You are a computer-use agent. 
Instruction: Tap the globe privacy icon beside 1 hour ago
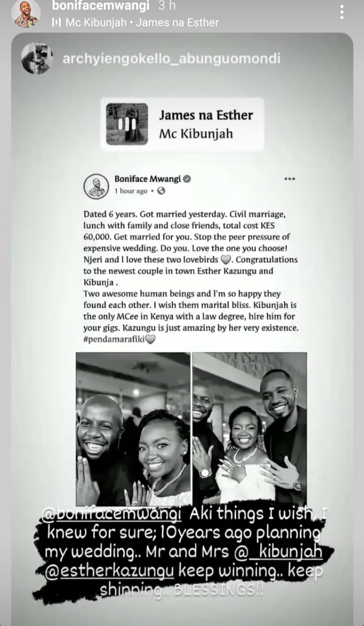161,191
